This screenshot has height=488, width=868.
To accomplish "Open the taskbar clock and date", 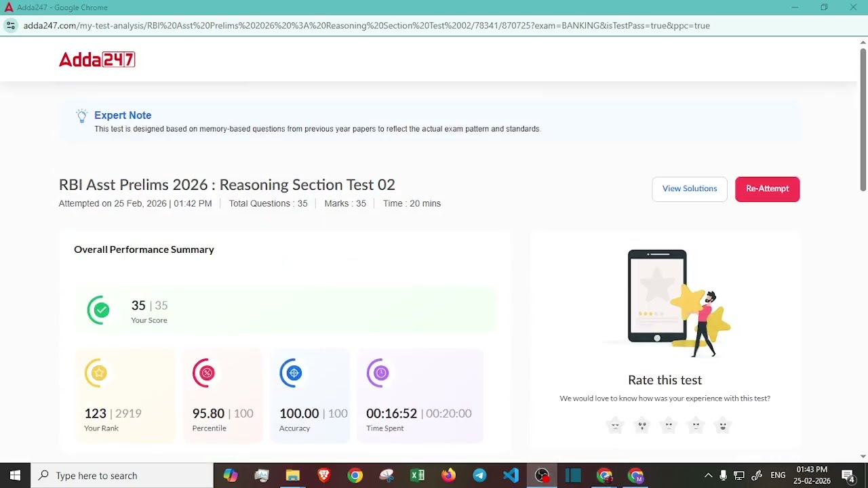I will pyautogui.click(x=813, y=476).
